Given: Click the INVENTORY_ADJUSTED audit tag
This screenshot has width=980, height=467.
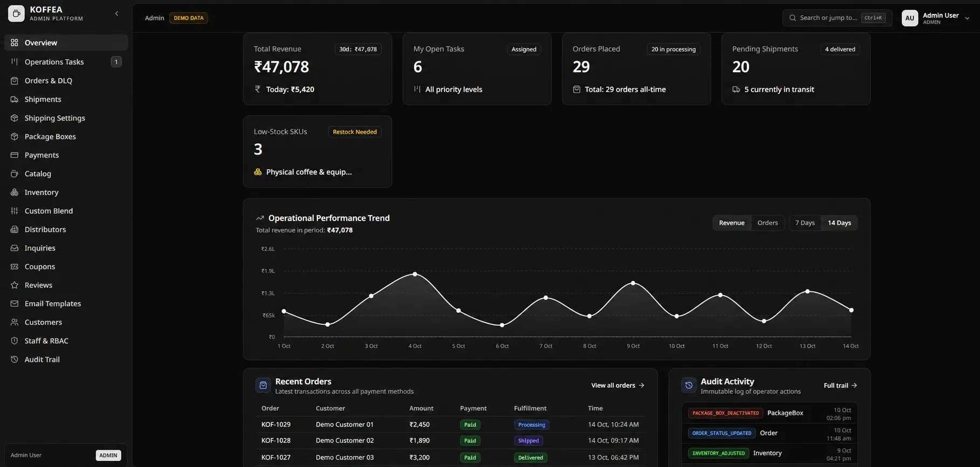Looking at the screenshot, I should tap(718, 453).
